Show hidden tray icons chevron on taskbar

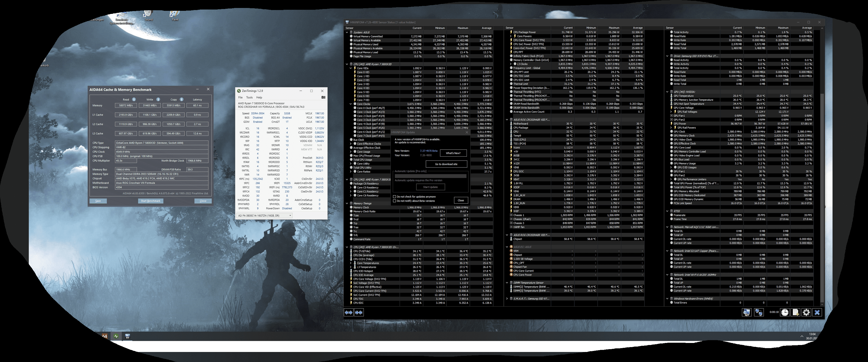pyautogui.click(x=802, y=336)
